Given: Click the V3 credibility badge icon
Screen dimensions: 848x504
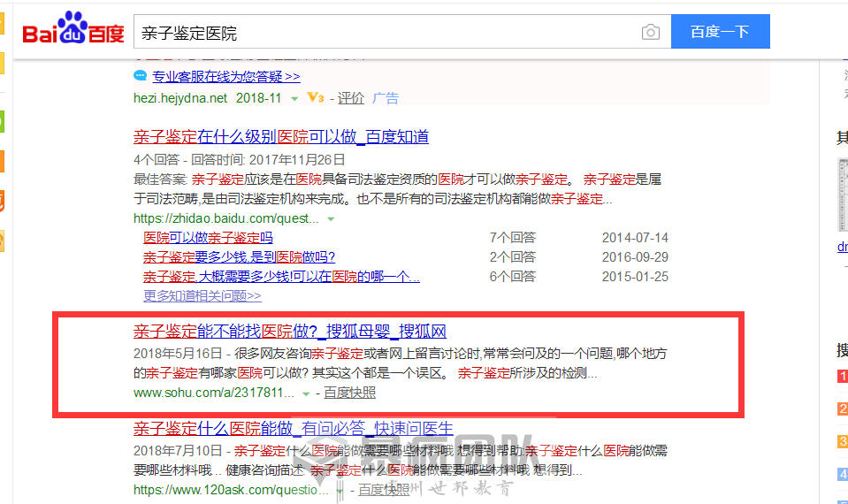Looking at the screenshot, I should (x=316, y=97).
